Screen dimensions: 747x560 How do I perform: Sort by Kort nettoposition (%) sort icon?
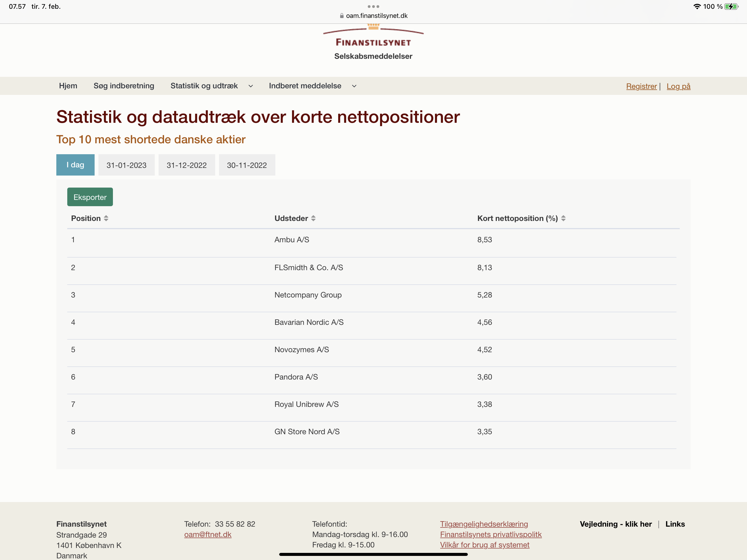pyautogui.click(x=563, y=218)
